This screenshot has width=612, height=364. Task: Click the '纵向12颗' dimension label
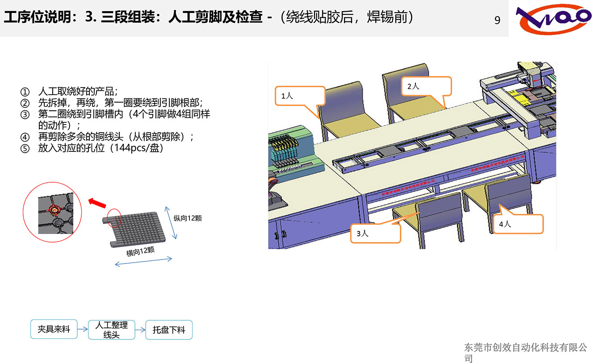point(188,218)
